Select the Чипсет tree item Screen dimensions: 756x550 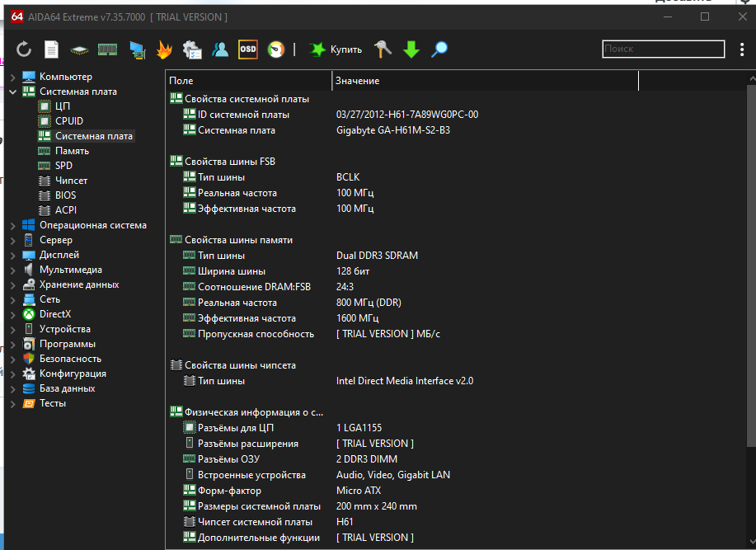(x=71, y=181)
